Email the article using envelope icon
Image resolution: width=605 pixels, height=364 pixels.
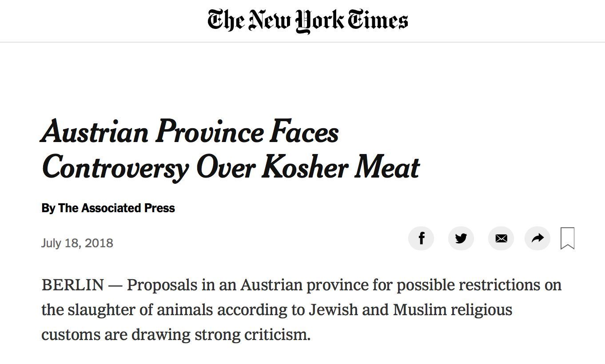tap(501, 238)
